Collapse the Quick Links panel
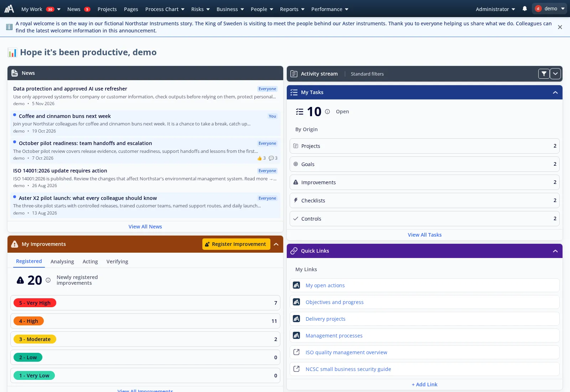570x392 pixels. coord(555,251)
